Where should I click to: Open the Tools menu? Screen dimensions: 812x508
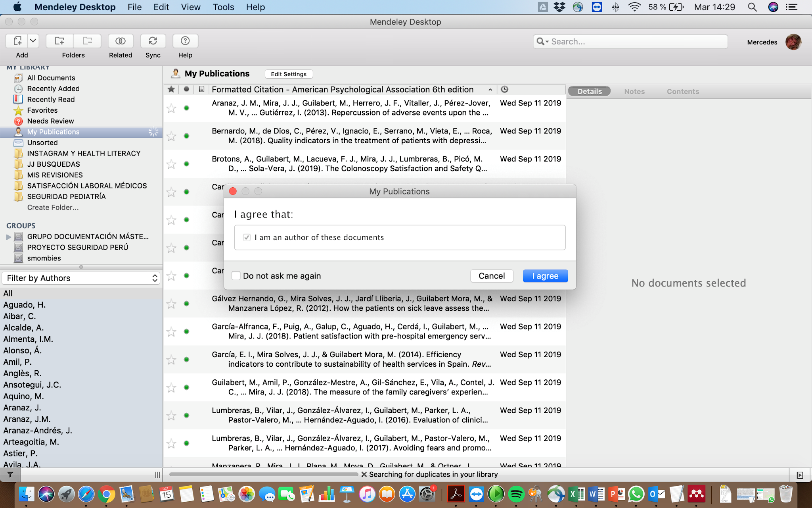[223, 7]
